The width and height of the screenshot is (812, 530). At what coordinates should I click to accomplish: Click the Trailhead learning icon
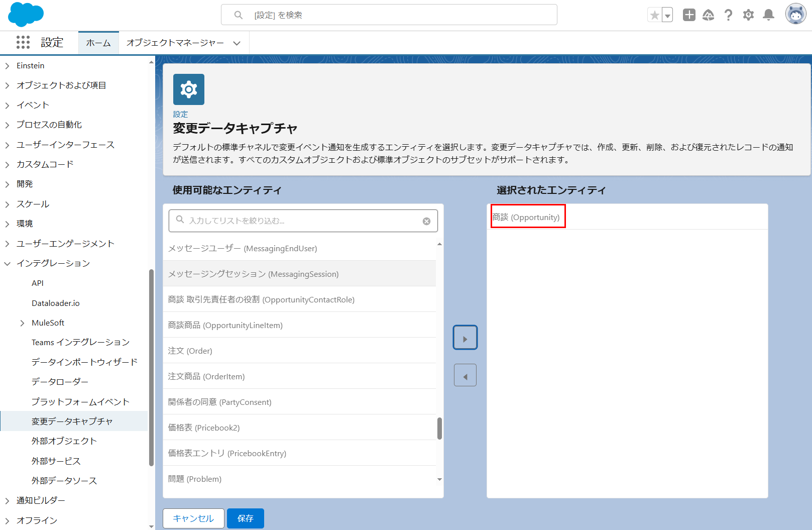[x=709, y=15]
